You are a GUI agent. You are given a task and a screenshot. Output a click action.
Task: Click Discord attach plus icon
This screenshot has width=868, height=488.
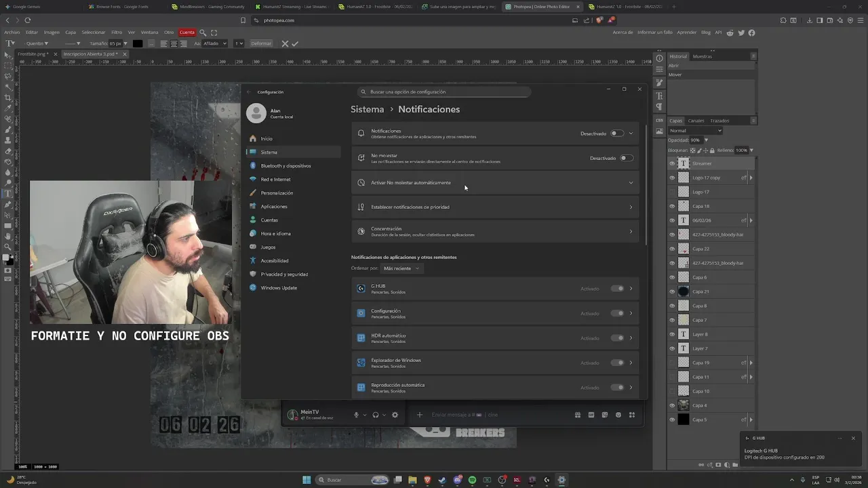pos(419,415)
